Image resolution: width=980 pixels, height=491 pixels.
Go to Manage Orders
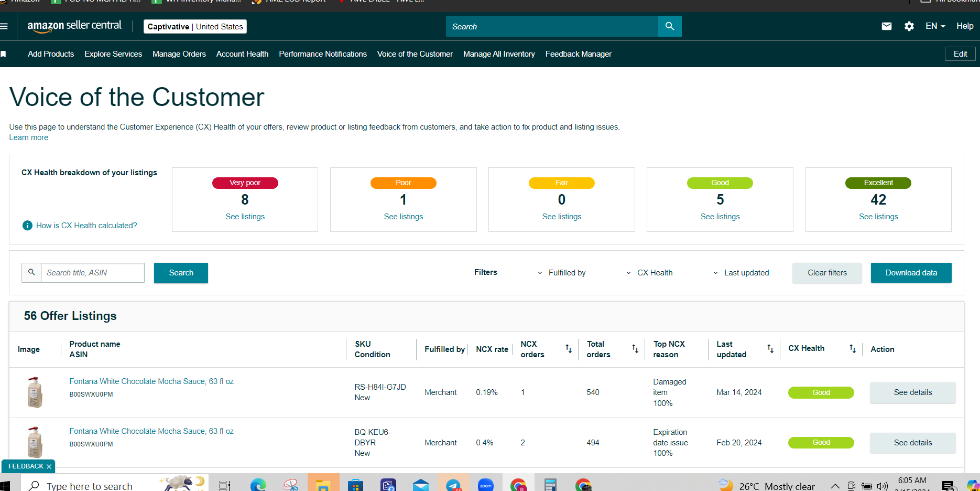tap(179, 54)
